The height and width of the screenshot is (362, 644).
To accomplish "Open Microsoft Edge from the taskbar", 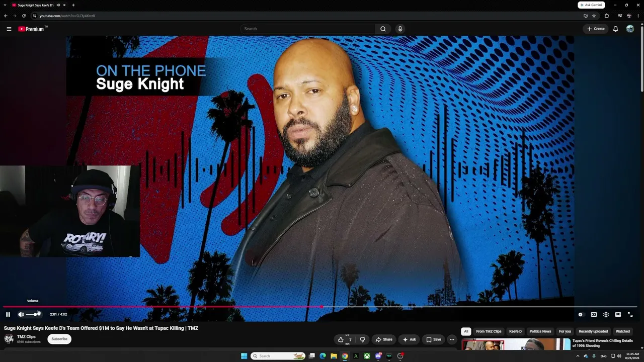I will pyautogui.click(x=323, y=356).
